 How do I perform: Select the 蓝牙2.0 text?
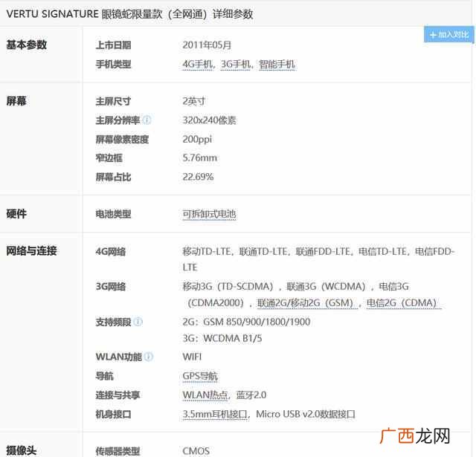point(251,395)
